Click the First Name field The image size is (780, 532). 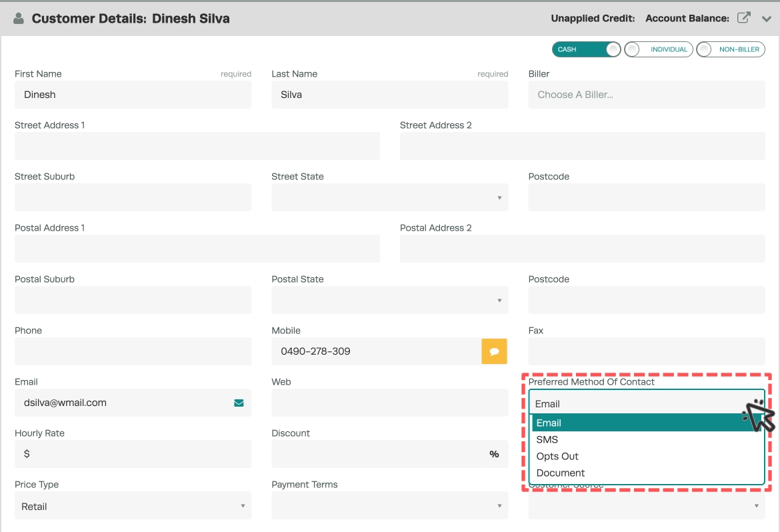click(133, 95)
